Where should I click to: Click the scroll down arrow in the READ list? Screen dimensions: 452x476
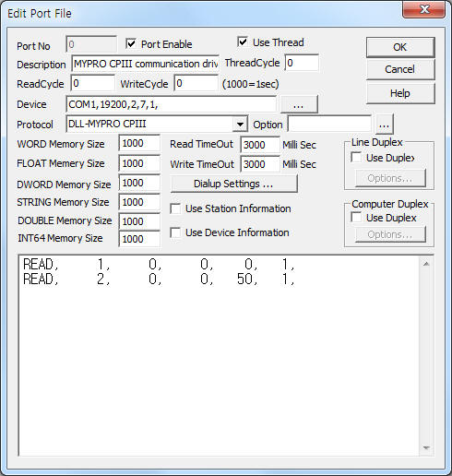tap(426, 447)
